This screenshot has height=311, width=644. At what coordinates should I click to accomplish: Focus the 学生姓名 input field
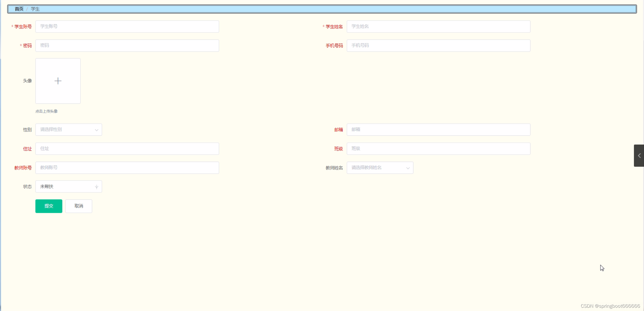(438, 26)
